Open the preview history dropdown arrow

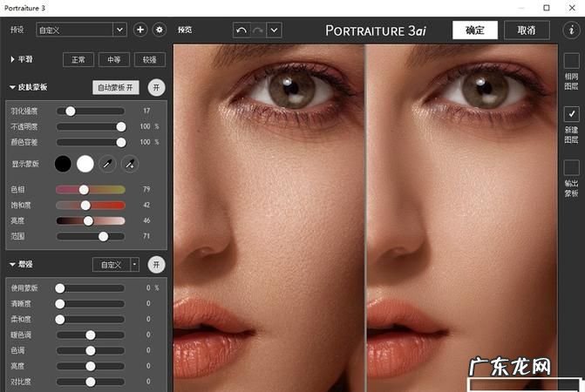point(275,30)
